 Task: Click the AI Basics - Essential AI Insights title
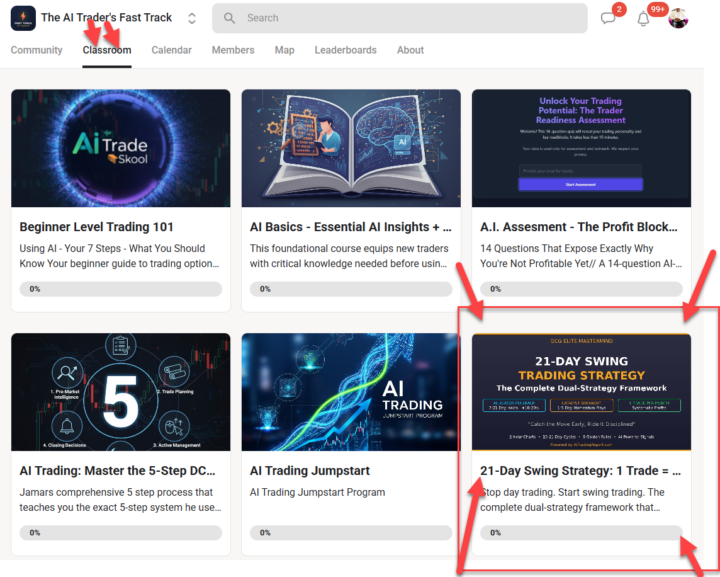[x=351, y=227]
